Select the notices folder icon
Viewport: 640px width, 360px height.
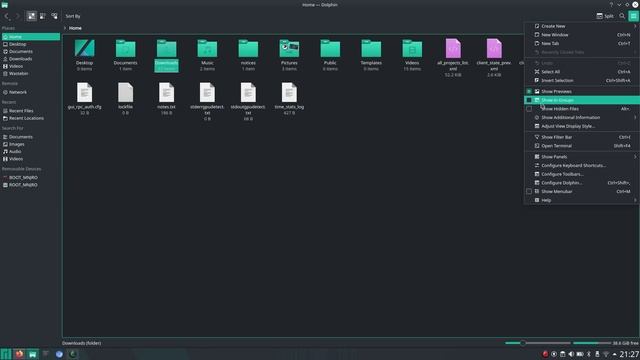[248, 49]
